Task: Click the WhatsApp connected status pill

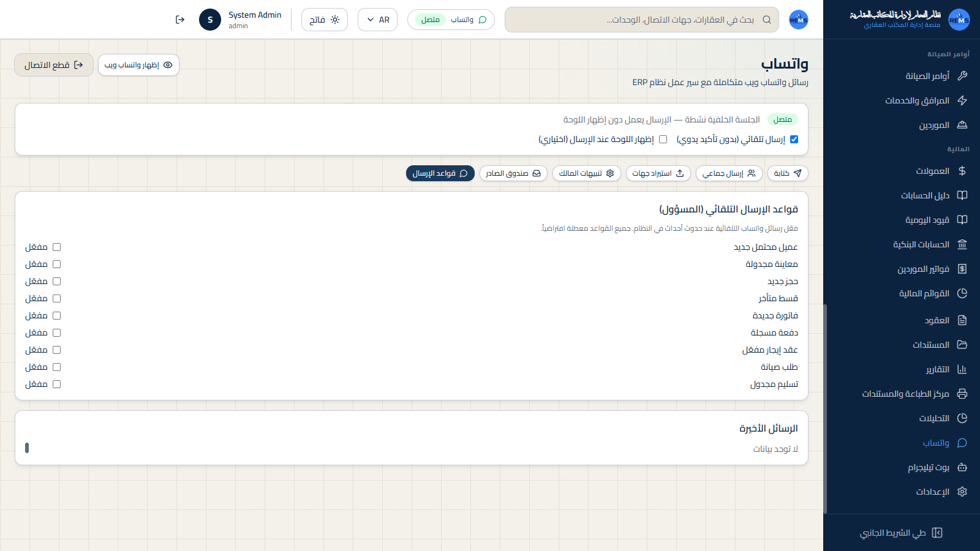Action: coord(451,20)
